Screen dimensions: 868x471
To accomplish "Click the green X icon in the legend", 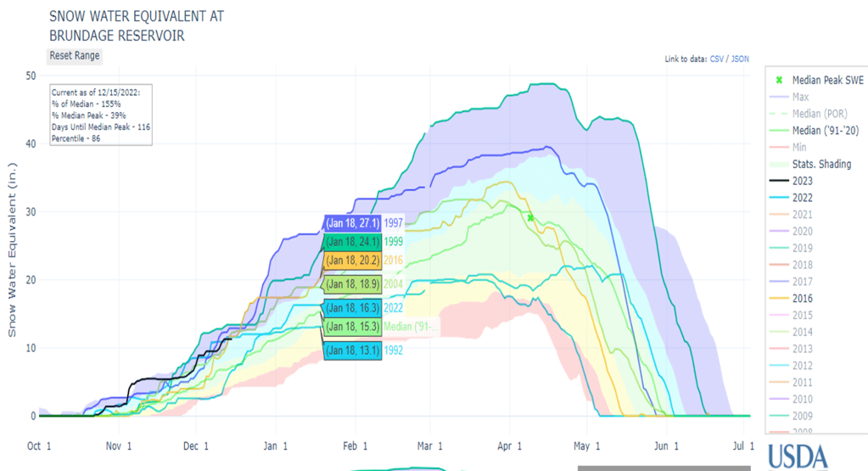I will (778, 80).
